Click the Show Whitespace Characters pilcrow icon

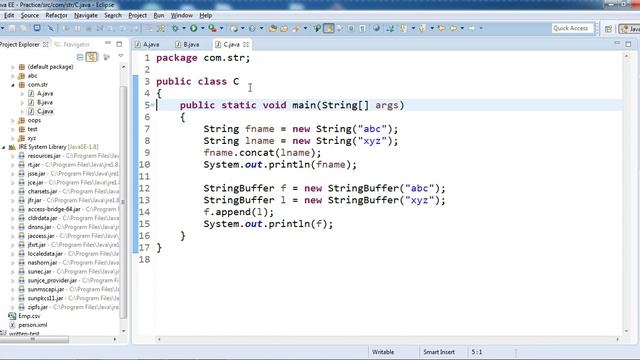pyautogui.click(x=362, y=28)
